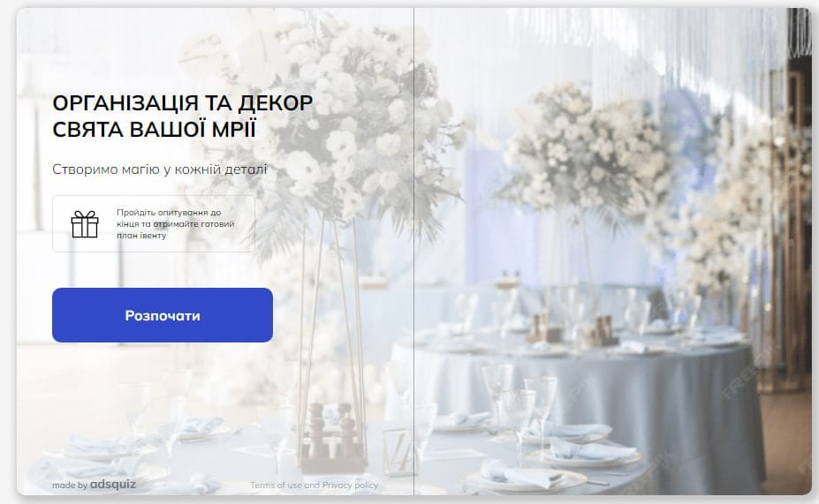
Task: Click the wine glasses in front of the round table
Action: click(517, 402)
